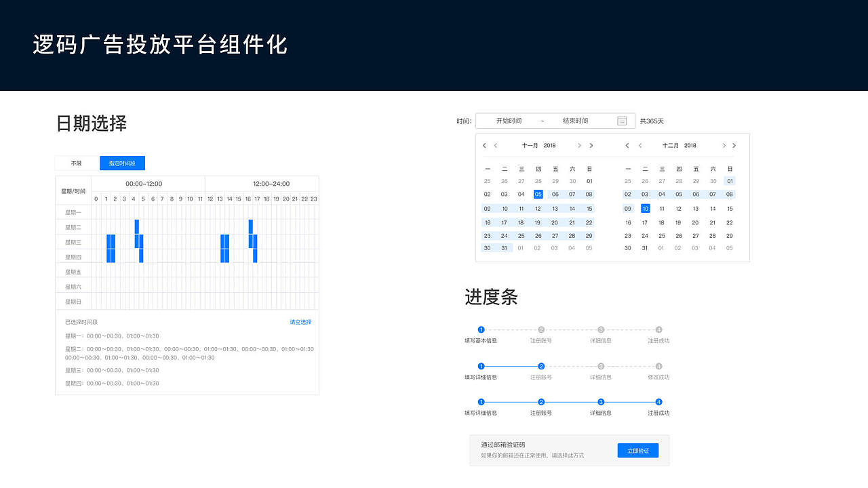Click next-year double arrow on November calendar

pos(591,145)
